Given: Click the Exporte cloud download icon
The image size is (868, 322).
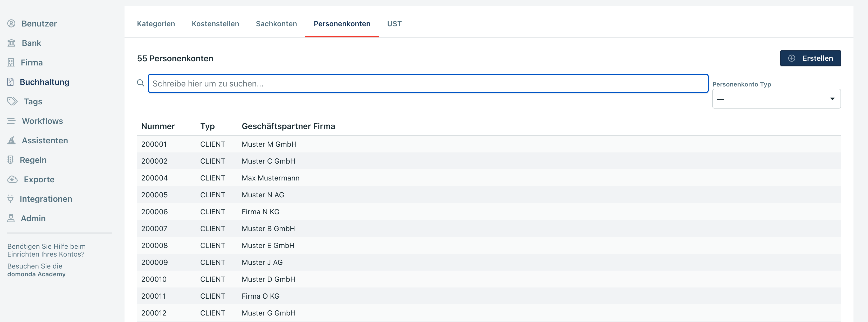Looking at the screenshot, I should 12,179.
